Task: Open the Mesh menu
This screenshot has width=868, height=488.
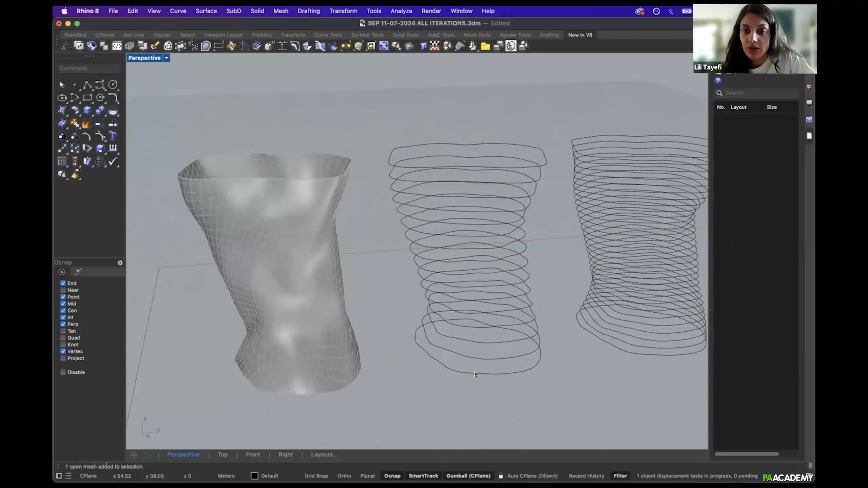Action: click(x=281, y=11)
